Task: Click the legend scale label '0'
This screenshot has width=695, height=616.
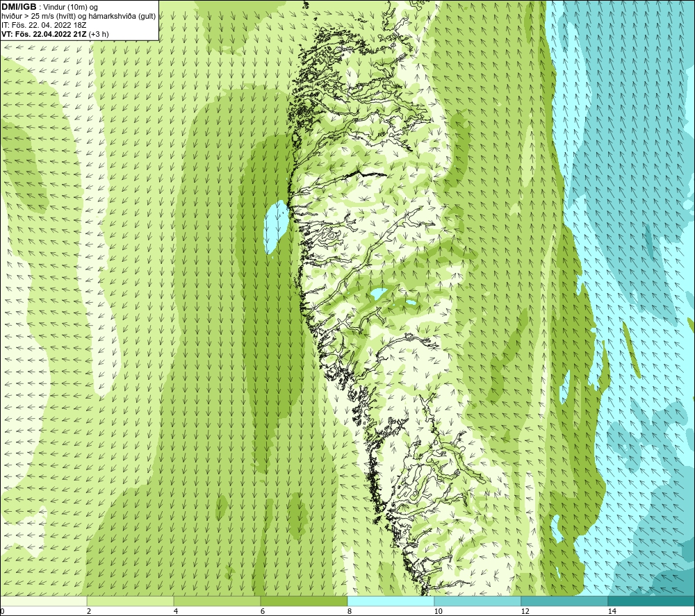Action: pyautogui.click(x=2, y=612)
